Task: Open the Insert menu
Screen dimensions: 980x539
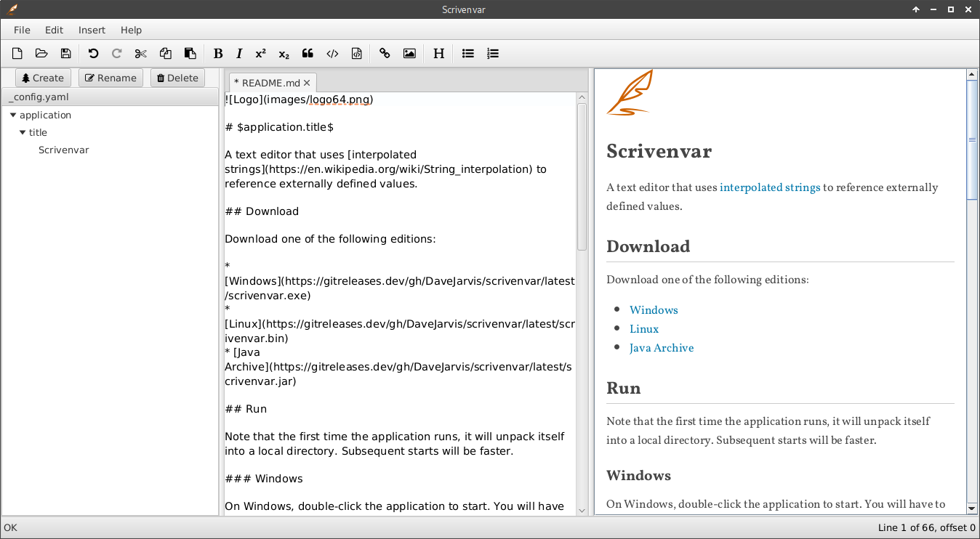Action: 92,30
